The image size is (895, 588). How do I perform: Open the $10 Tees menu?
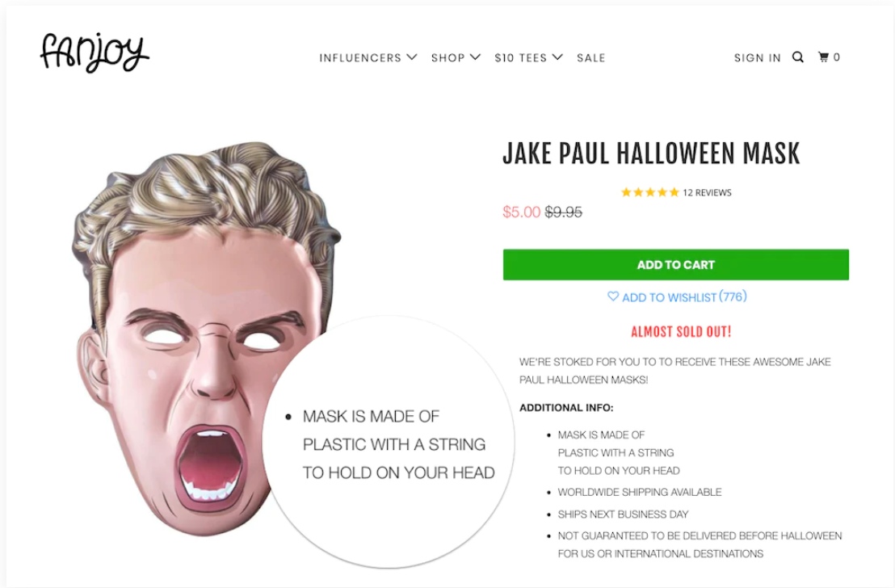tap(520, 57)
